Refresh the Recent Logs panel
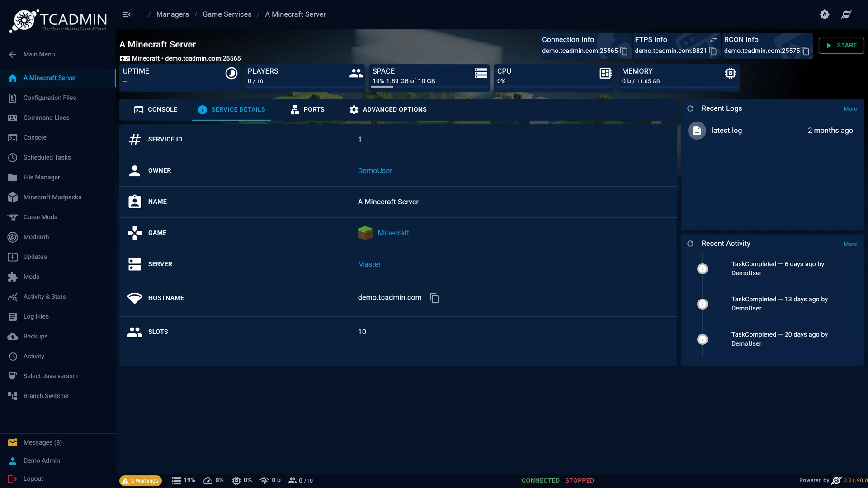Viewport: 868px width, 488px height. pyautogui.click(x=690, y=108)
